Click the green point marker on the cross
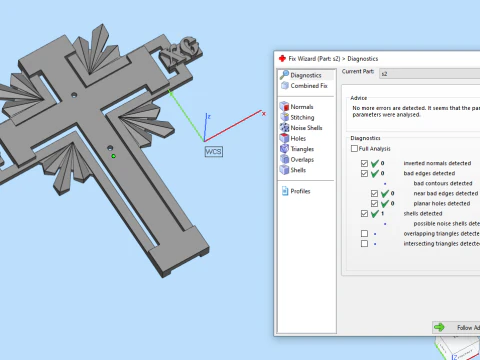Viewport: 480px width, 360px height. pos(113,156)
